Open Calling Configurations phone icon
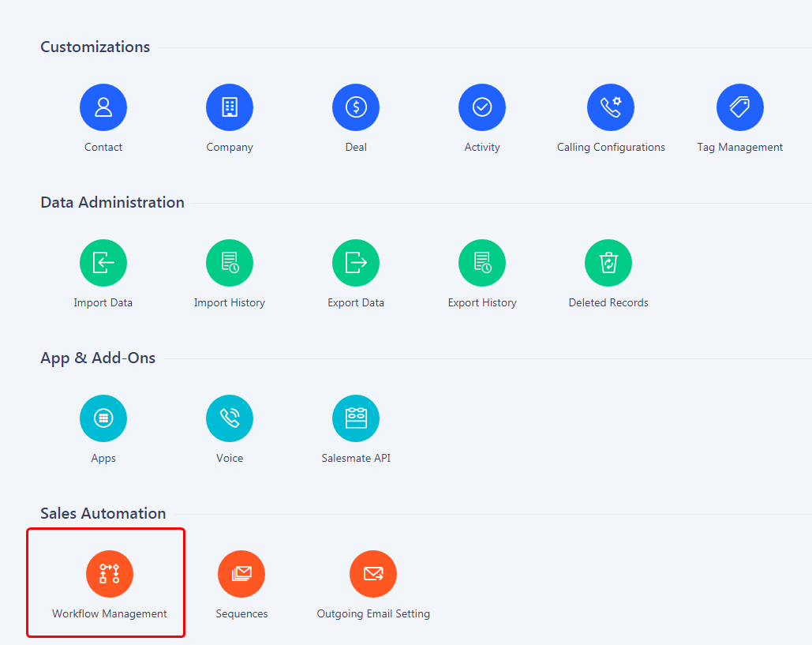Screen dimensions: 812x645 [x=611, y=107]
